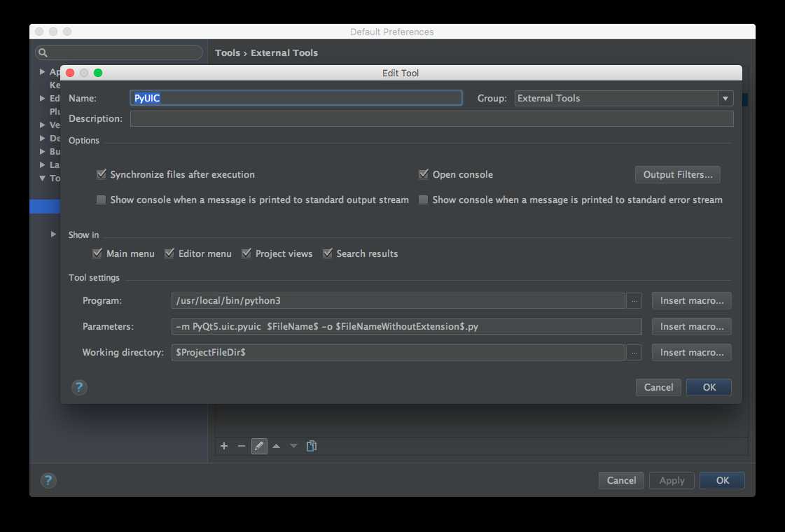
Task: Uncheck the Open console option
Action: tap(424, 174)
